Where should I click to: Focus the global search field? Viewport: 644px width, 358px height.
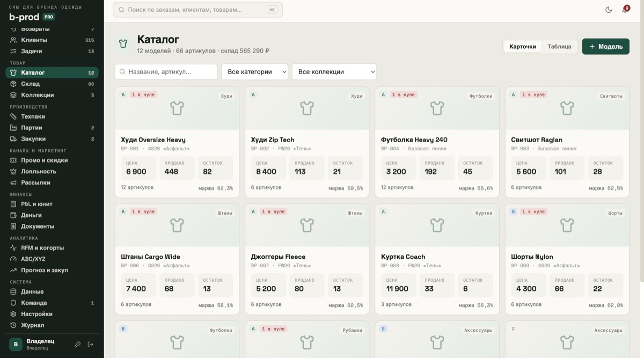click(x=197, y=10)
